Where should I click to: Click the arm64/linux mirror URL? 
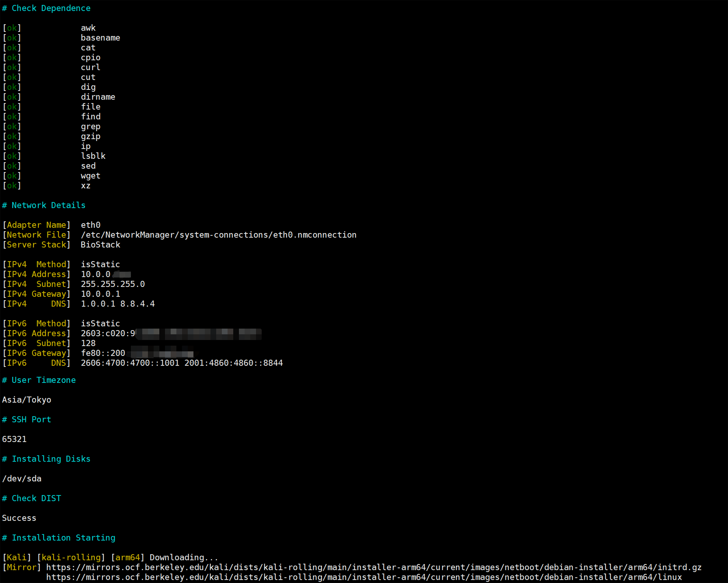click(x=364, y=577)
